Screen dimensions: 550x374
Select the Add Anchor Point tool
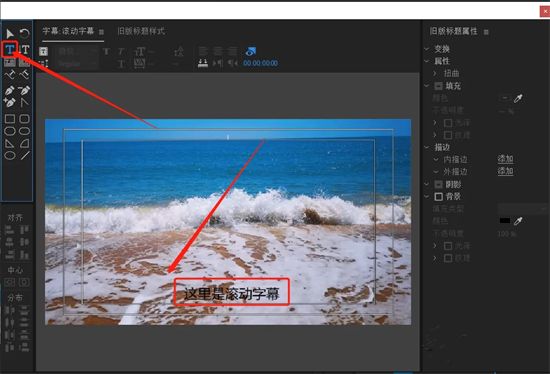(x=10, y=102)
